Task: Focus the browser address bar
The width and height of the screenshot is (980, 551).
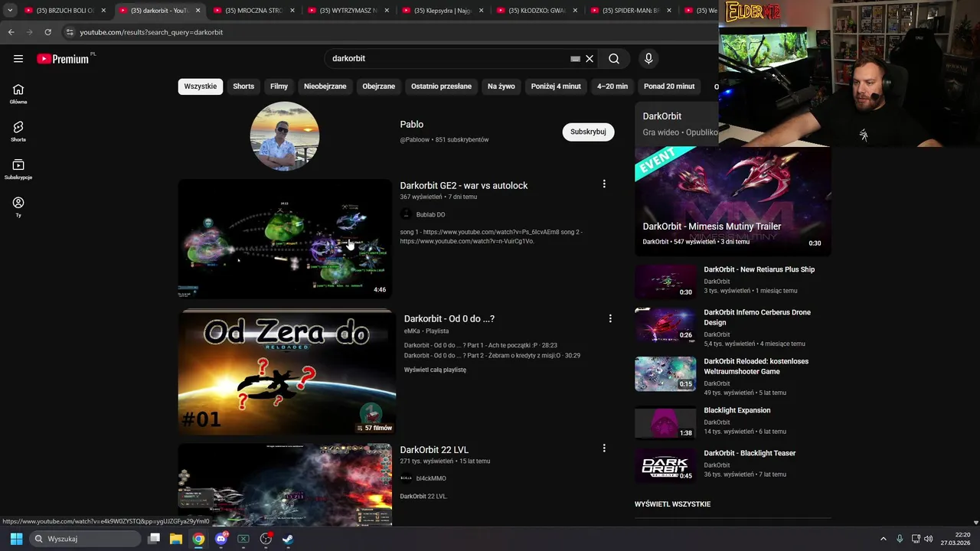Action: click(390, 32)
